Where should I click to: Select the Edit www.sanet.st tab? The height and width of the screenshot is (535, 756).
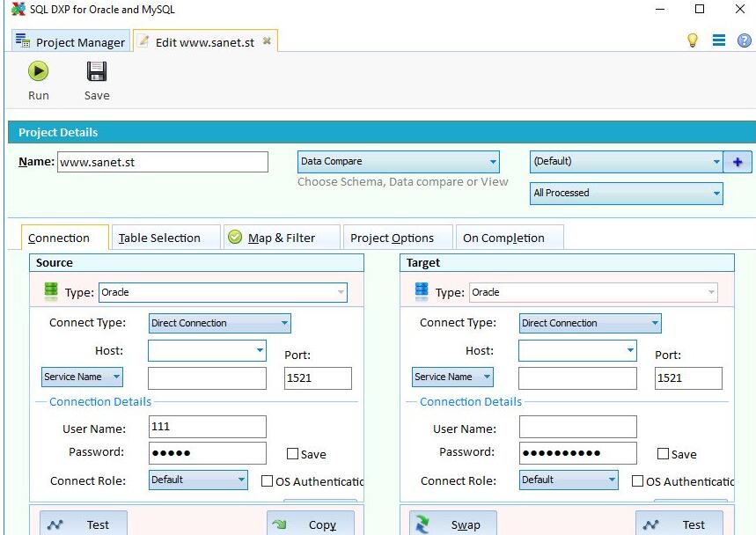(205, 41)
